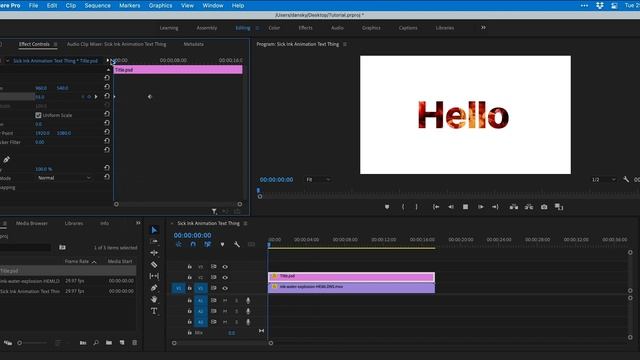Screen dimensions: 640x360
Task: Click the project panel zoom slider
Action: [x=32, y=343]
